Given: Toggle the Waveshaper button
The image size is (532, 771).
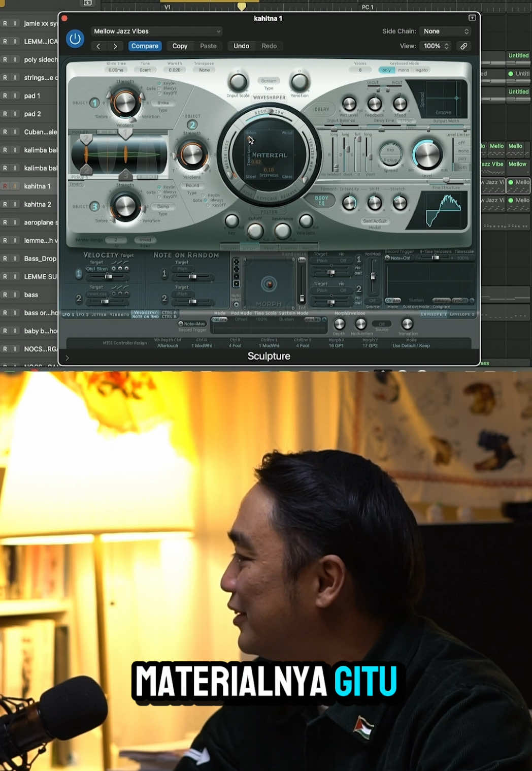Looking at the screenshot, I should [x=269, y=98].
